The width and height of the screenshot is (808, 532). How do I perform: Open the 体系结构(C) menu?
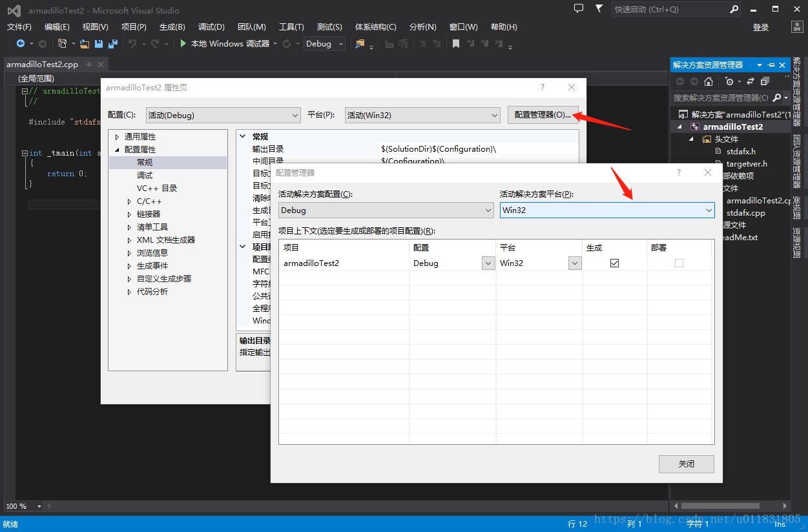coord(376,27)
